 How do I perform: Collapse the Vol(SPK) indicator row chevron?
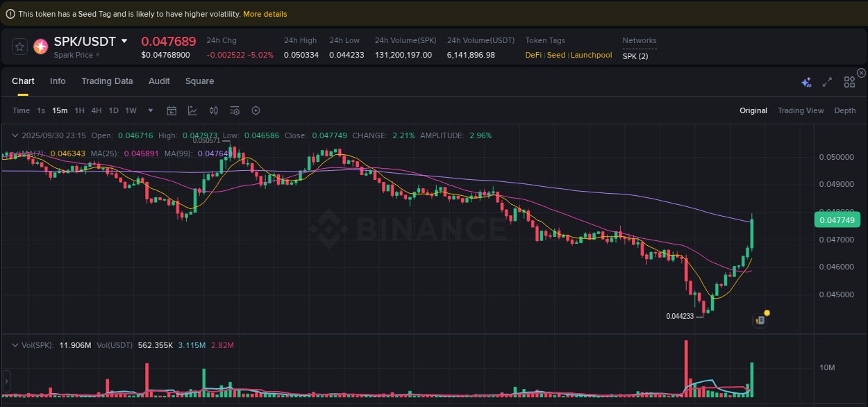point(15,344)
